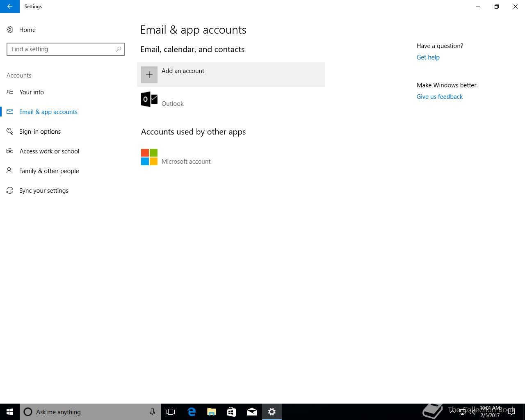Click the Settings gear on the taskbar

point(272,412)
